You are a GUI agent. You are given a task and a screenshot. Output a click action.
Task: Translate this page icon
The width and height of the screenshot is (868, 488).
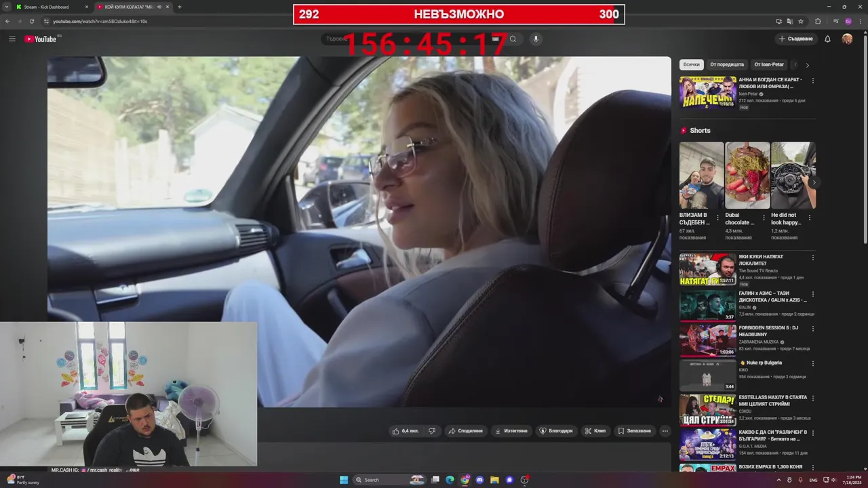coord(789,21)
